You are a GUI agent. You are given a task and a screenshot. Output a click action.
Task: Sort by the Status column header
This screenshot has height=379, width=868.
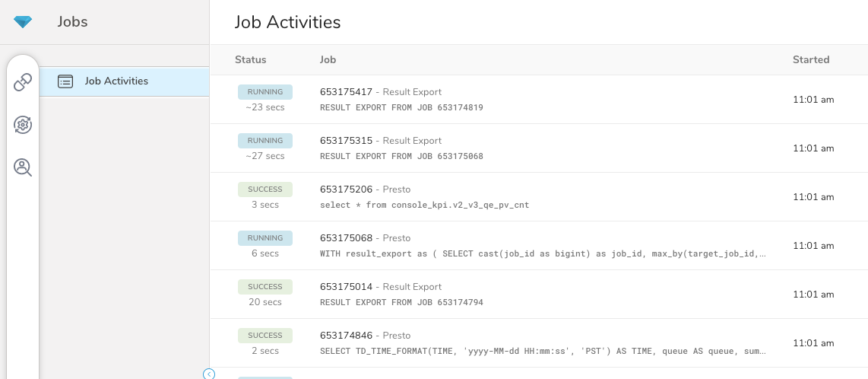pos(251,59)
